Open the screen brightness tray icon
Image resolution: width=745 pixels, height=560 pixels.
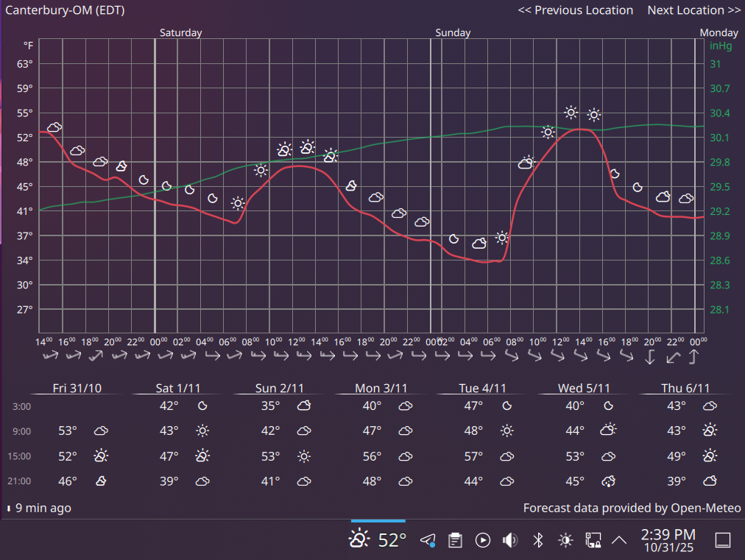coord(565,540)
